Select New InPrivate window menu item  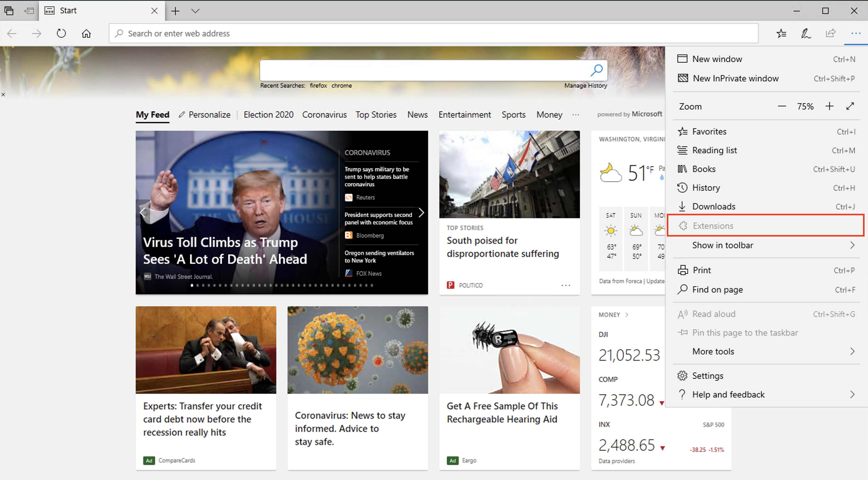(766, 78)
